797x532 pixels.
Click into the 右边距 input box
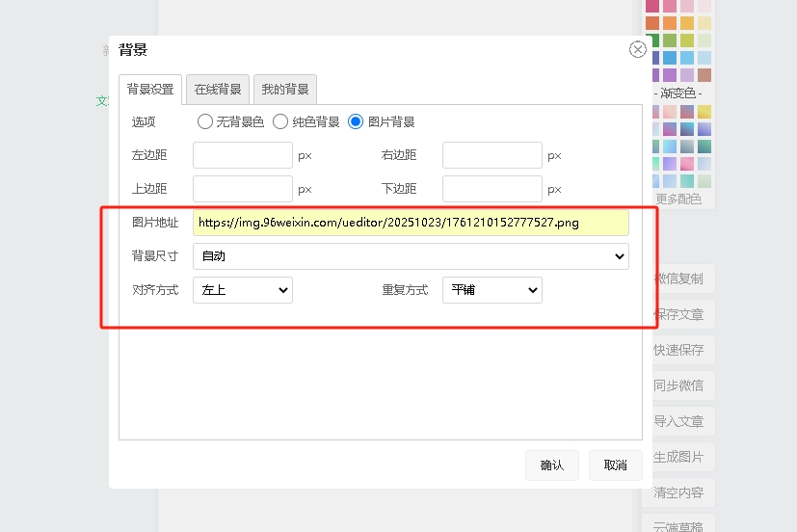coord(491,155)
